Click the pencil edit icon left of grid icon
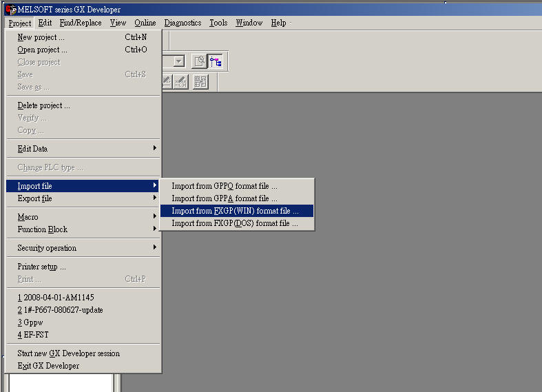This screenshot has height=392, width=542. pyautogui.click(x=181, y=81)
